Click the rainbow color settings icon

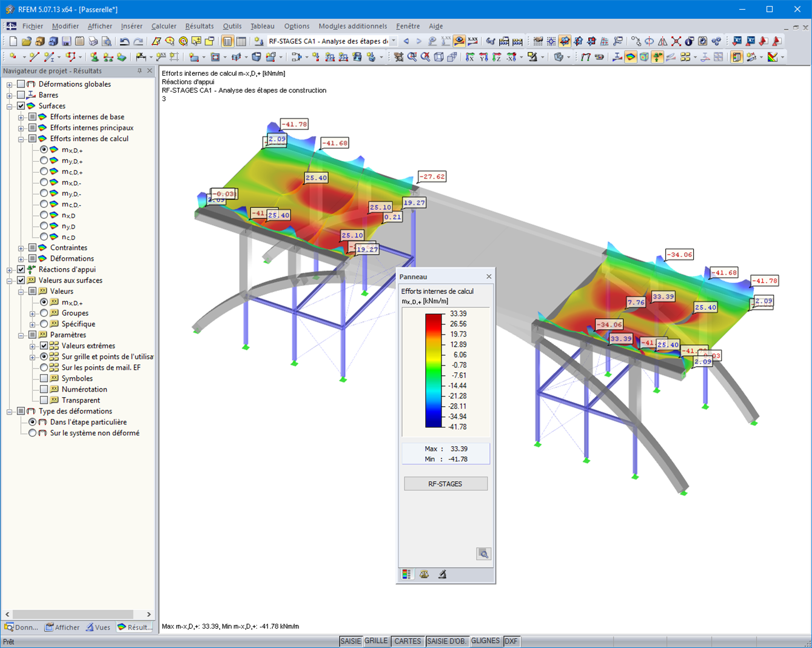pos(772,57)
